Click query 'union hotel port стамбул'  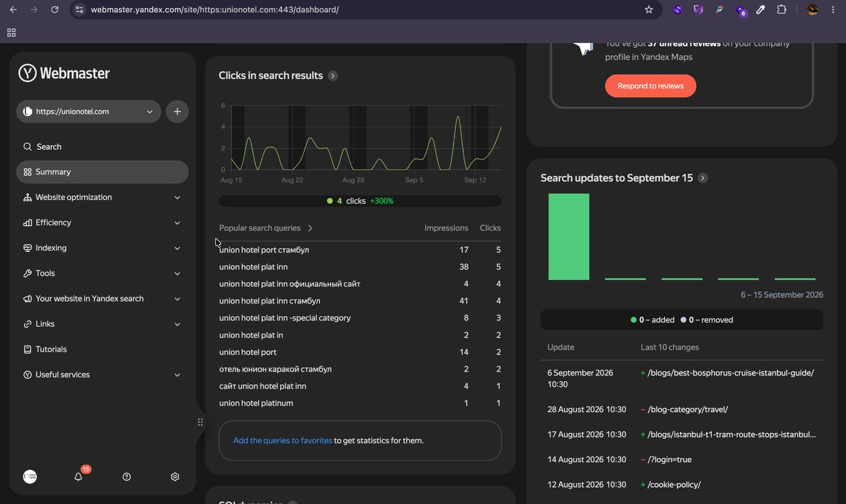(x=264, y=250)
